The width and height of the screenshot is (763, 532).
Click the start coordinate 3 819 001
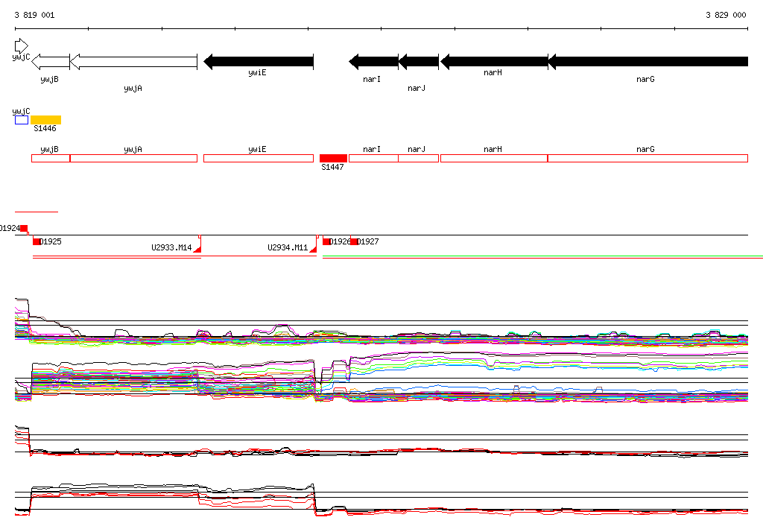coord(34,15)
